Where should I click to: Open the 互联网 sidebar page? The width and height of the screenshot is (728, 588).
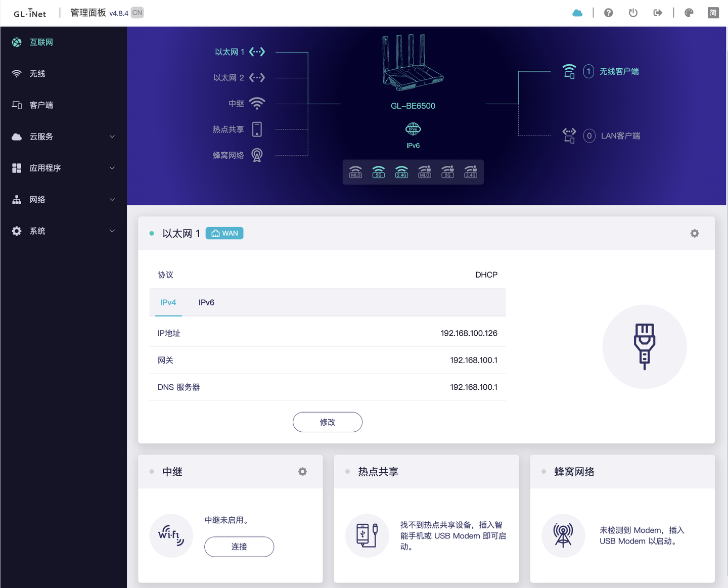(63, 42)
